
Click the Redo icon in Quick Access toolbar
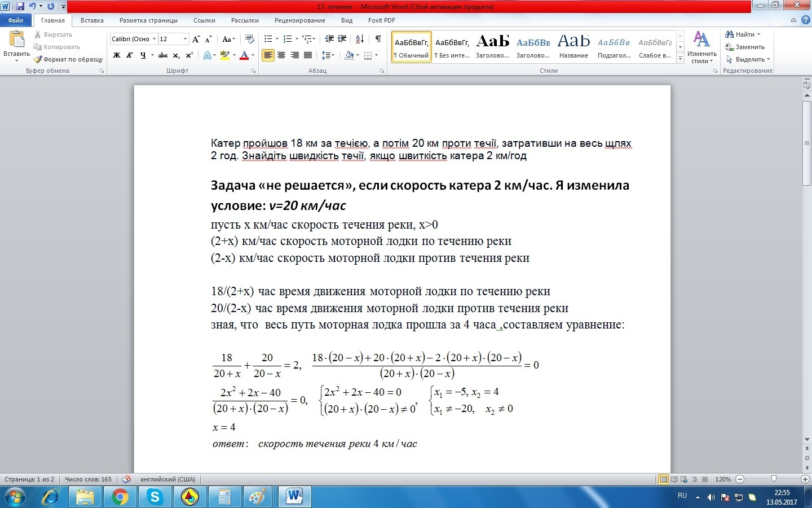tap(51, 6)
